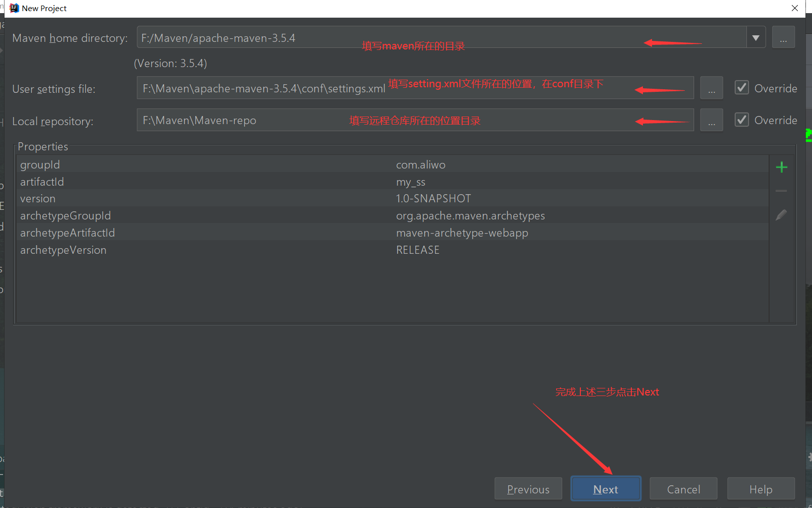Browse for local repository via ellipsis button

[x=712, y=120]
